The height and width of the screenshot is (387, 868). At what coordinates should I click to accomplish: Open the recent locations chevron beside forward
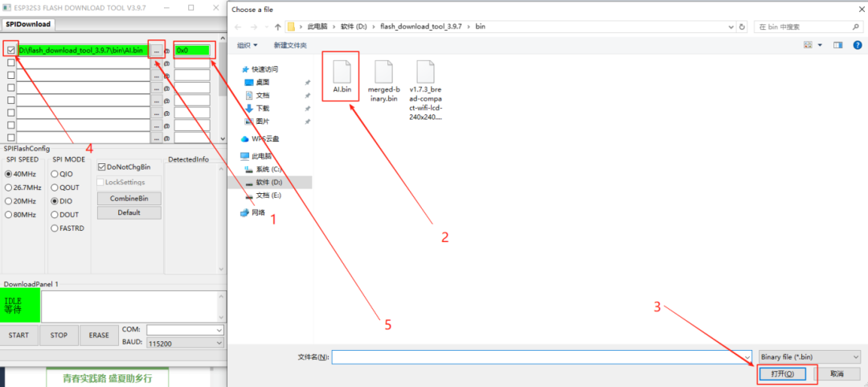click(x=266, y=27)
